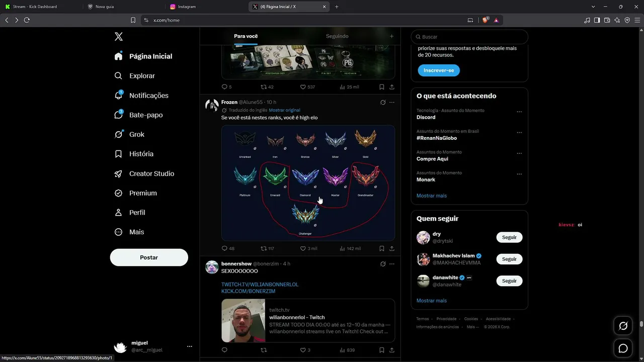The width and height of the screenshot is (644, 362).
Task: Go to Página Inicial in sidebar
Action: pyautogui.click(x=143, y=56)
